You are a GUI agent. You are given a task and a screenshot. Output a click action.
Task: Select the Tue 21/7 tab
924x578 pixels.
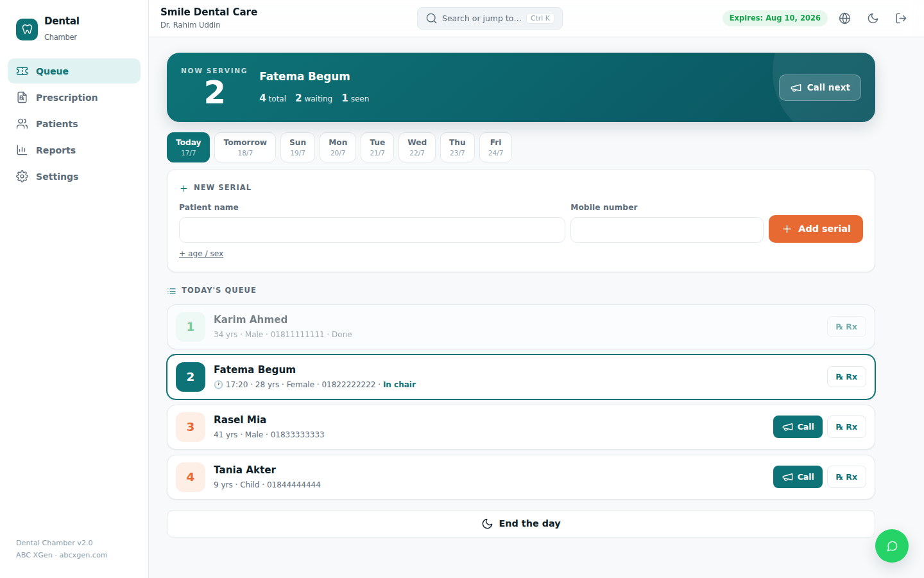tap(377, 147)
